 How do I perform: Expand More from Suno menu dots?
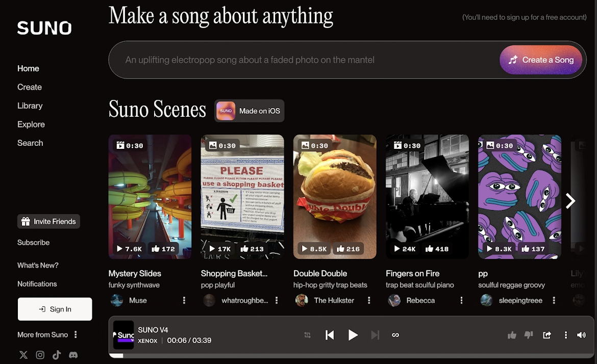(76, 335)
